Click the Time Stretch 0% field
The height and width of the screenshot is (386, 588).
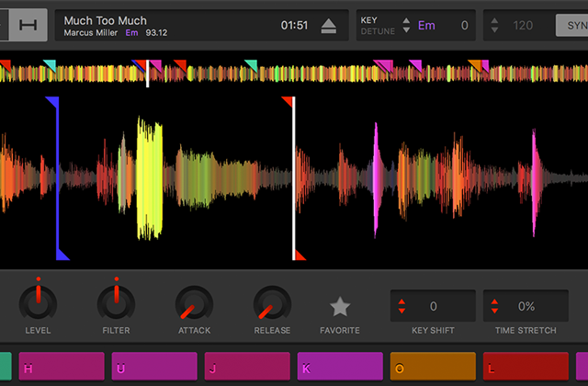[x=526, y=306]
